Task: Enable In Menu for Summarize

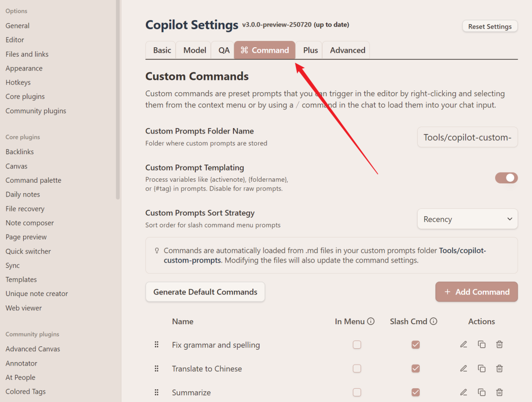Action: point(357,392)
